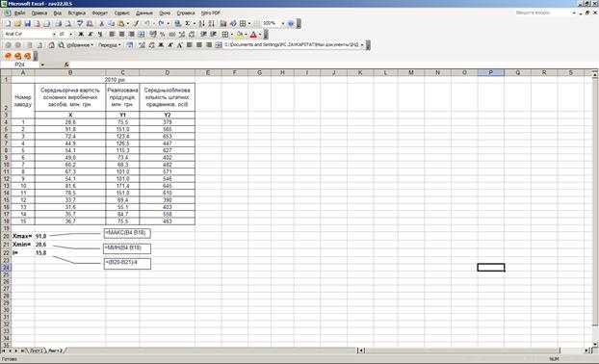Open the font color dropdown arrow

(260, 35)
